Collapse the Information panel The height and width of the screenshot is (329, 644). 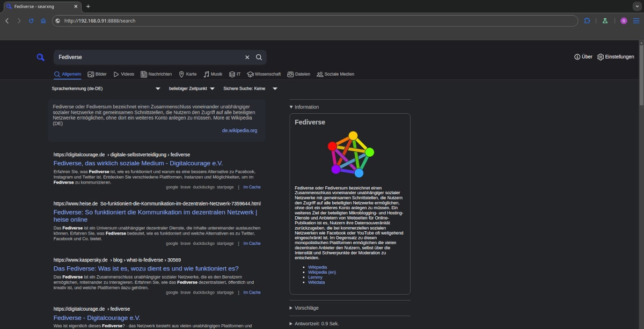pos(304,107)
